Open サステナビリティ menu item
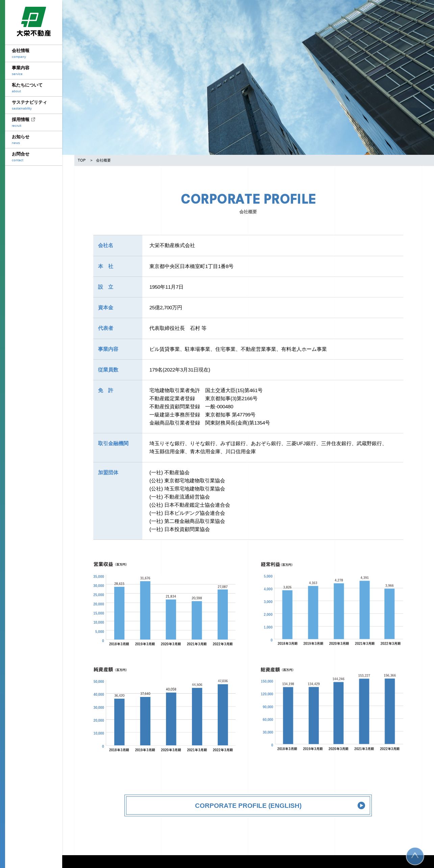The height and width of the screenshot is (868, 434). click(x=33, y=105)
